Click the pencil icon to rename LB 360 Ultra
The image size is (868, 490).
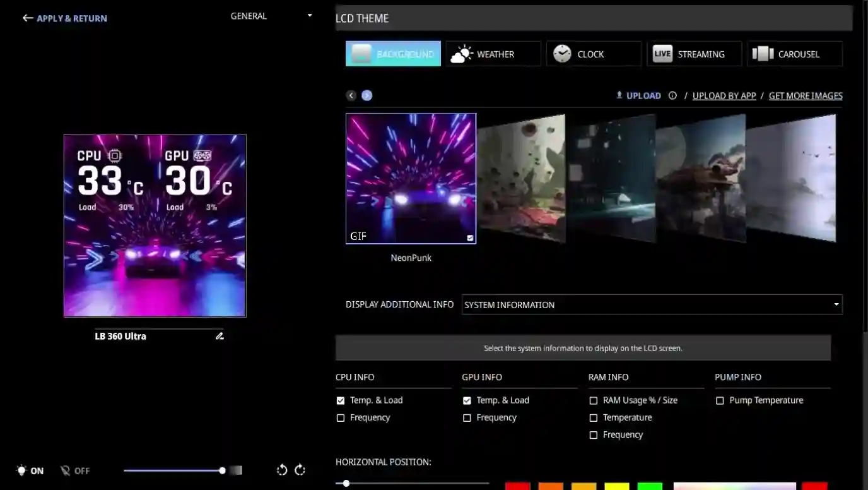(220, 336)
